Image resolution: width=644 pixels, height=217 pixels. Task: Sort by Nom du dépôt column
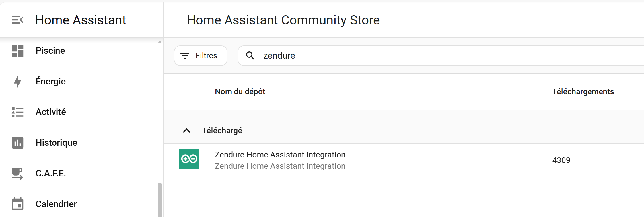point(240,92)
